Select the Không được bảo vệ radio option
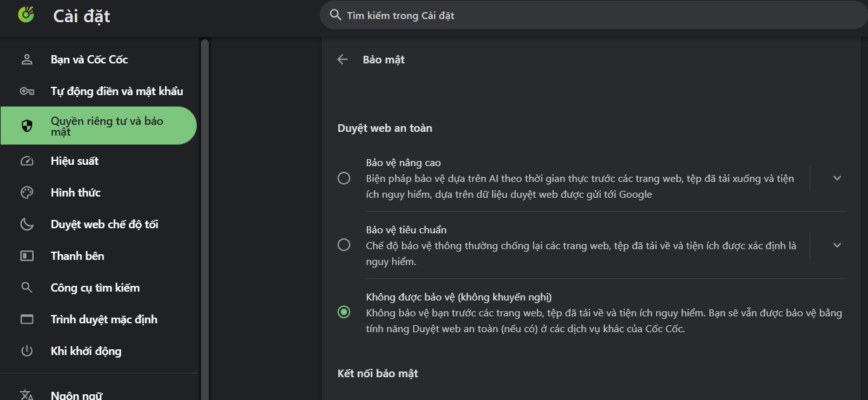The image size is (868, 400). click(344, 312)
